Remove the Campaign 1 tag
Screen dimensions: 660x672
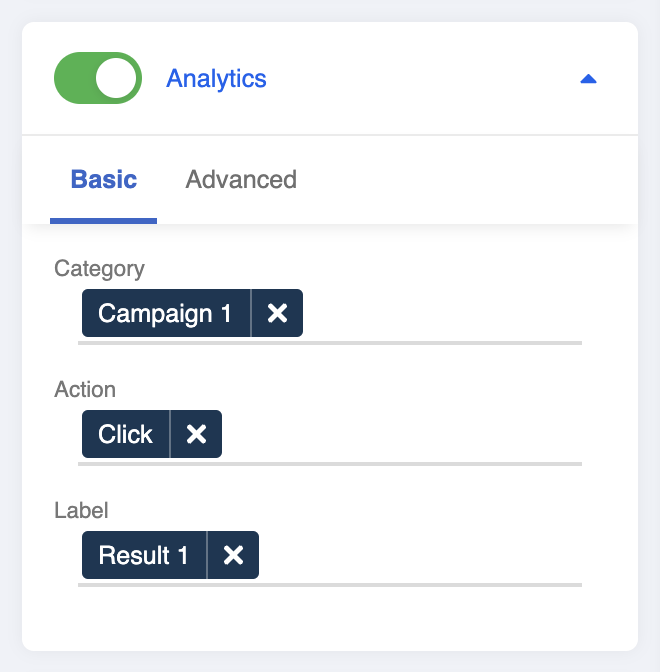coord(277,314)
